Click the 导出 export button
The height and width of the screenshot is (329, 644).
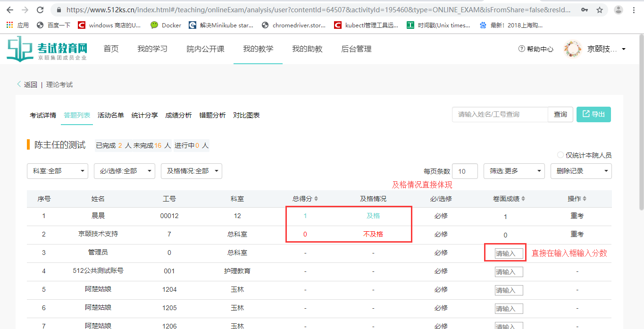pos(594,114)
